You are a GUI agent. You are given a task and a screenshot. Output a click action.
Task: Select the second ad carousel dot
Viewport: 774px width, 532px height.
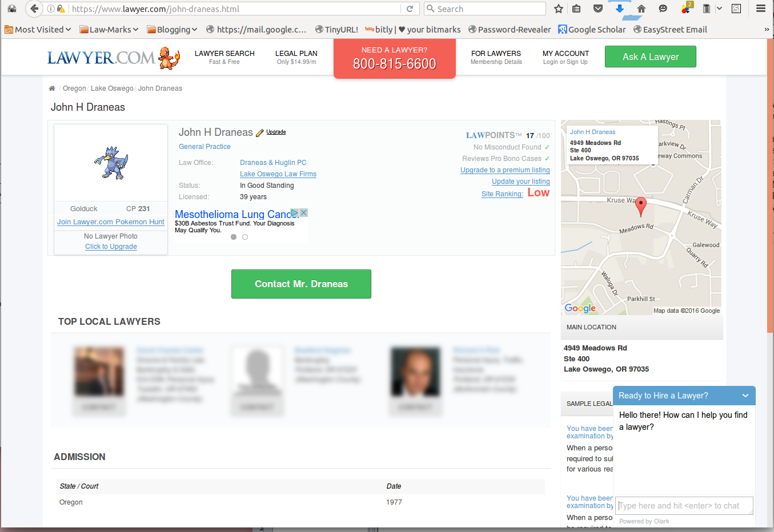(x=245, y=237)
